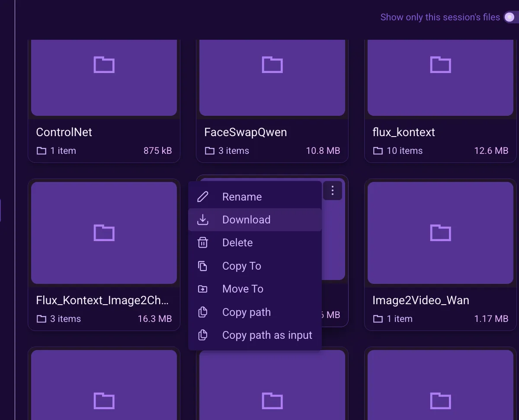This screenshot has height=420, width=519.
Task: Click the 1.17 MB size label
Action: point(491,319)
